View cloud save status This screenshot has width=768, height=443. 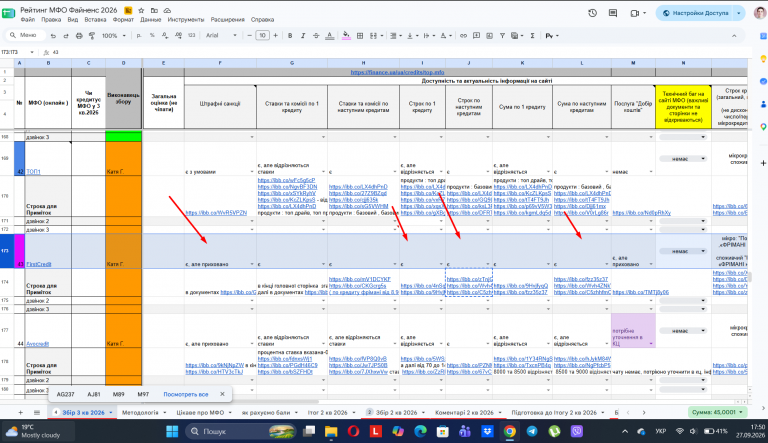(167, 10)
